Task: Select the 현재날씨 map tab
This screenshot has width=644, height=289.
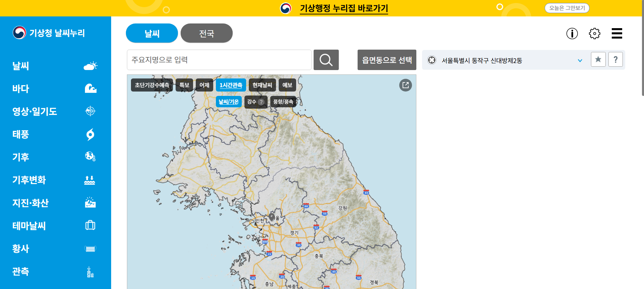Action: click(x=262, y=85)
